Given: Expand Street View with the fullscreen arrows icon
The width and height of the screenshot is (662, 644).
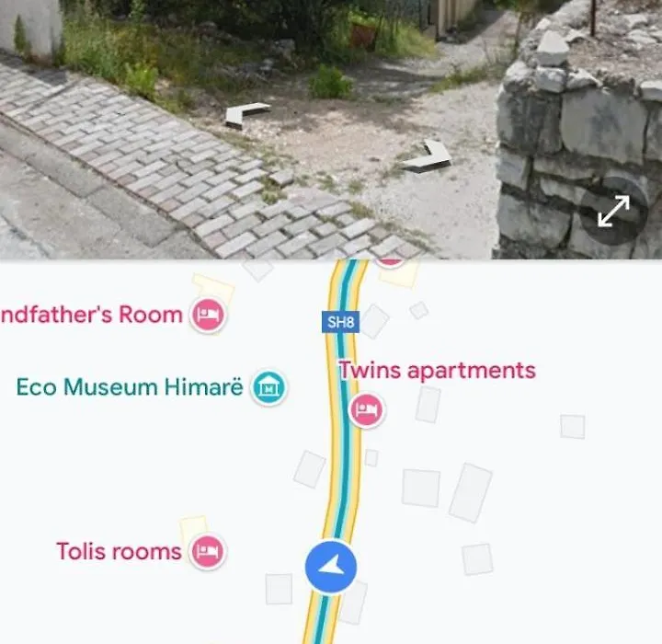Looking at the screenshot, I should point(613,211).
